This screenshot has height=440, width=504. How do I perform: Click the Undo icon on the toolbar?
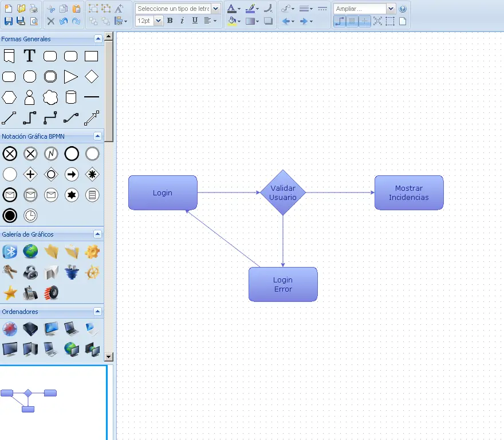point(63,21)
